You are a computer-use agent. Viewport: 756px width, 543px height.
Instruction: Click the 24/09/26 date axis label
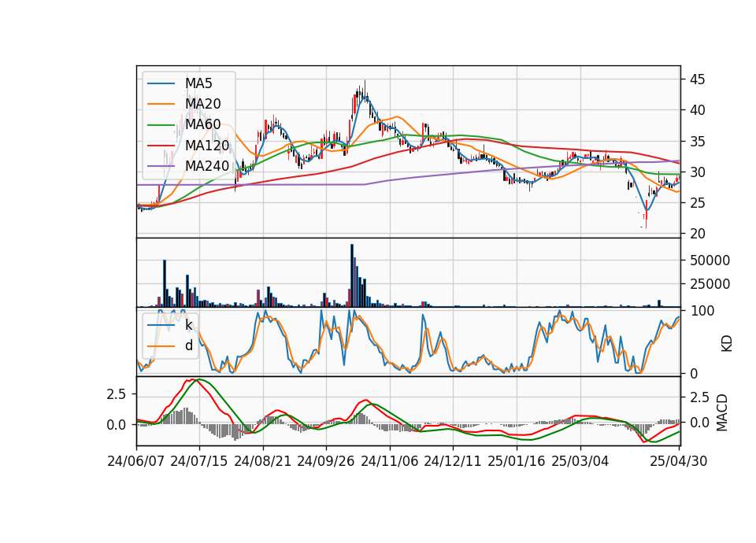(x=326, y=461)
